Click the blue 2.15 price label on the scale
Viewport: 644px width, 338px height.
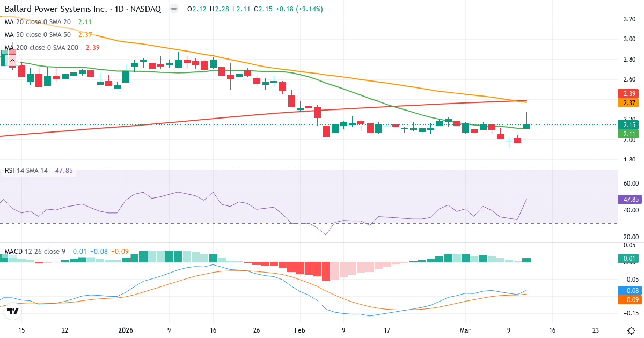pos(628,124)
